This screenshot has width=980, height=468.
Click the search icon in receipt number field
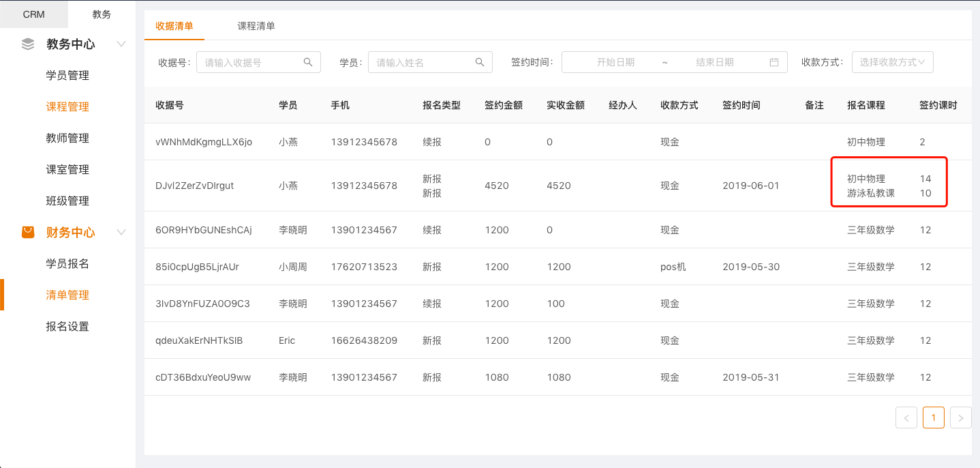pyautogui.click(x=309, y=62)
